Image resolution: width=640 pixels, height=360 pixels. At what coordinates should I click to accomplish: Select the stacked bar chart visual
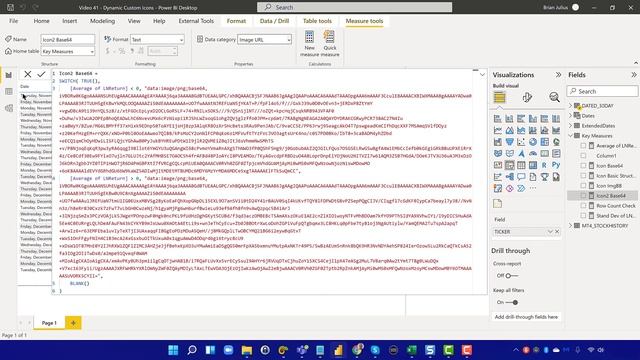(x=498, y=119)
